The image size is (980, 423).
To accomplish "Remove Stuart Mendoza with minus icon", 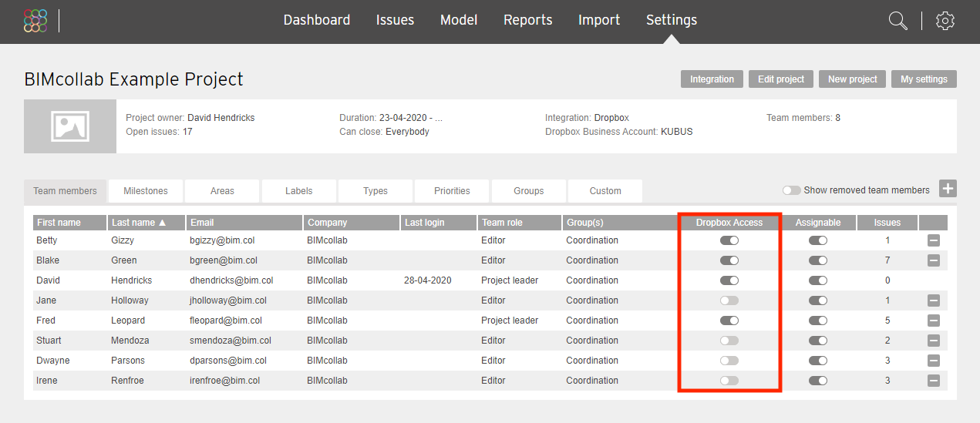I will click(x=934, y=341).
